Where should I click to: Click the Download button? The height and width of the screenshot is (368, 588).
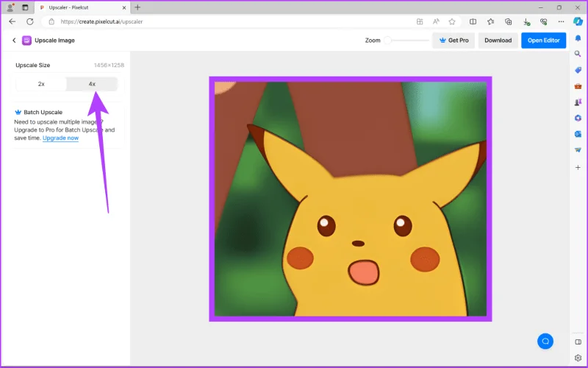tap(498, 40)
